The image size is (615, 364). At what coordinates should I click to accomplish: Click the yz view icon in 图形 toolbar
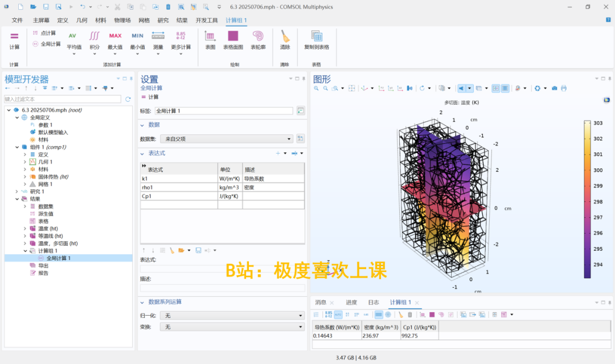391,89
